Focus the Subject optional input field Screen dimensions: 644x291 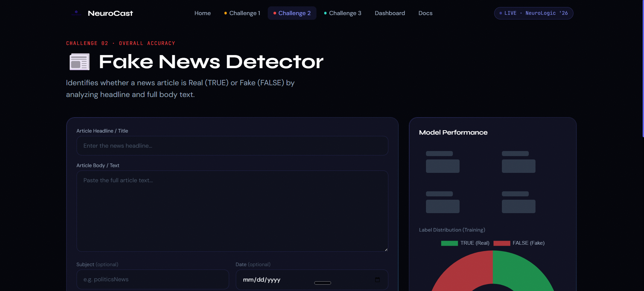(x=153, y=279)
